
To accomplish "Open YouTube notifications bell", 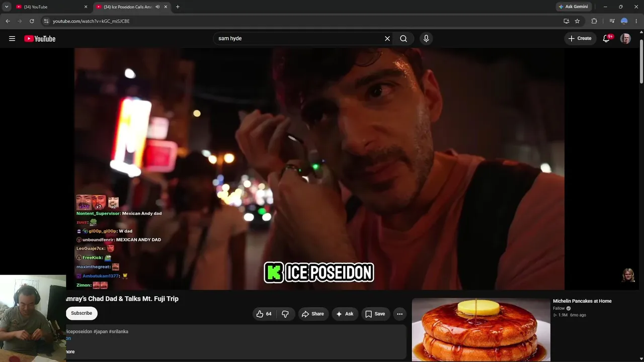I will (x=607, y=39).
